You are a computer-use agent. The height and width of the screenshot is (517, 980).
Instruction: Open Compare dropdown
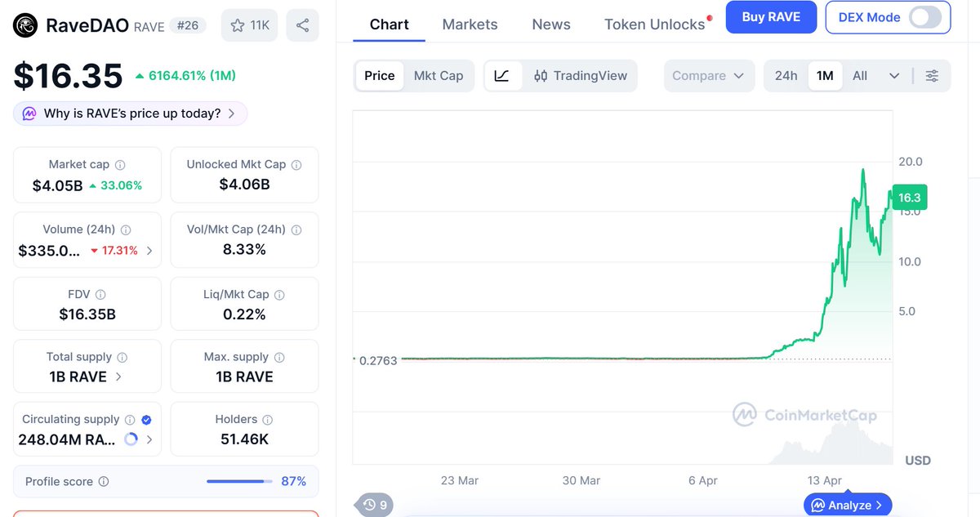(709, 76)
